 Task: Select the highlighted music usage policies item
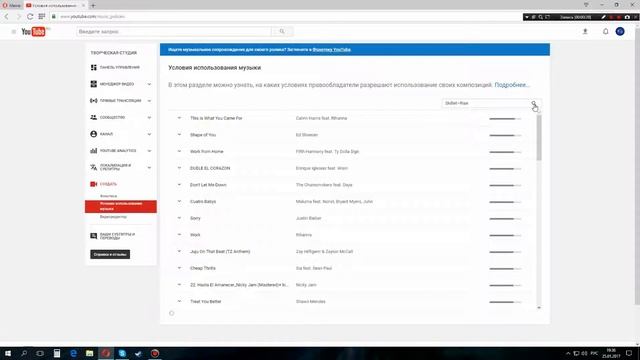[x=121, y=206]
